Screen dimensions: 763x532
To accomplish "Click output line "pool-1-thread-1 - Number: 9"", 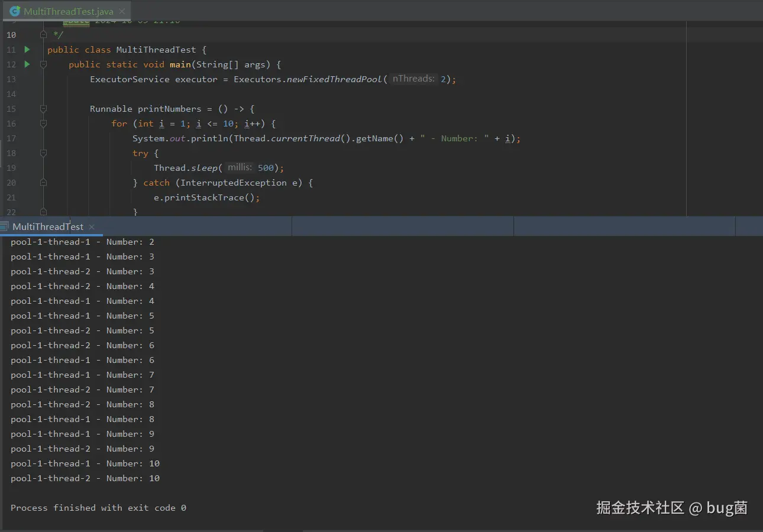I will (82, 434).
